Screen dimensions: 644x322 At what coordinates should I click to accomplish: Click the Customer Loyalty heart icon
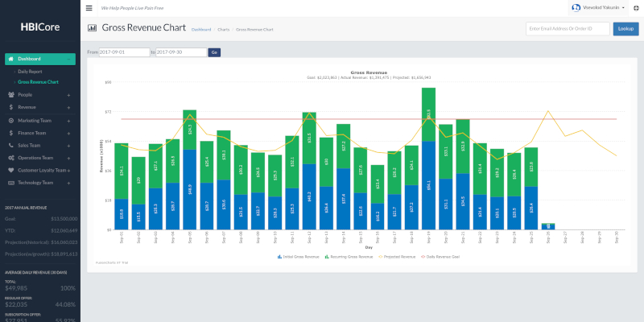(x=10, y=171)
